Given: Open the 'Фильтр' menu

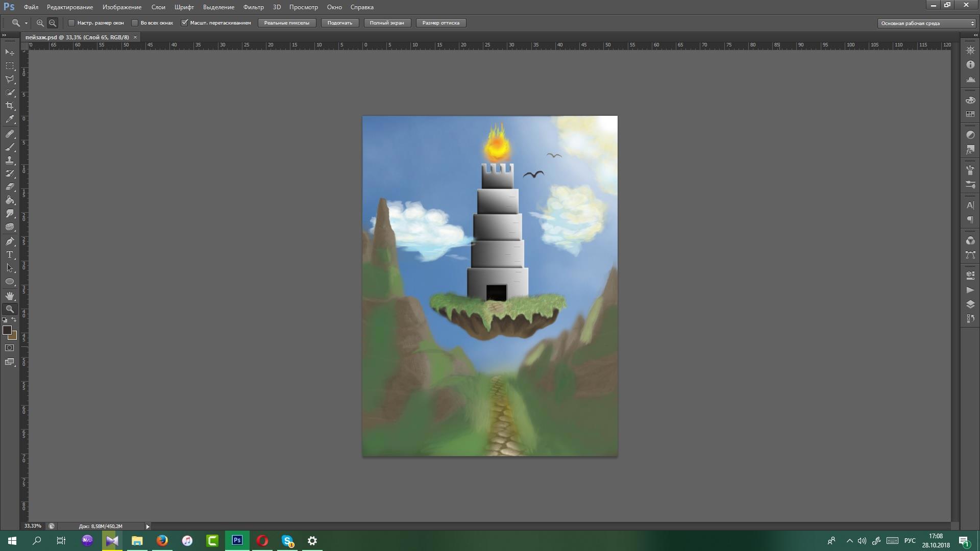Looking at the screenshot, I should (x=253, y=7).
